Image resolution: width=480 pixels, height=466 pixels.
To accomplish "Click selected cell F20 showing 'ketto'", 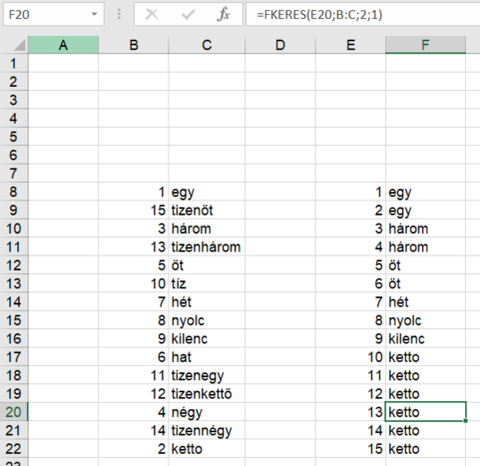I will [x=425, y=412].
